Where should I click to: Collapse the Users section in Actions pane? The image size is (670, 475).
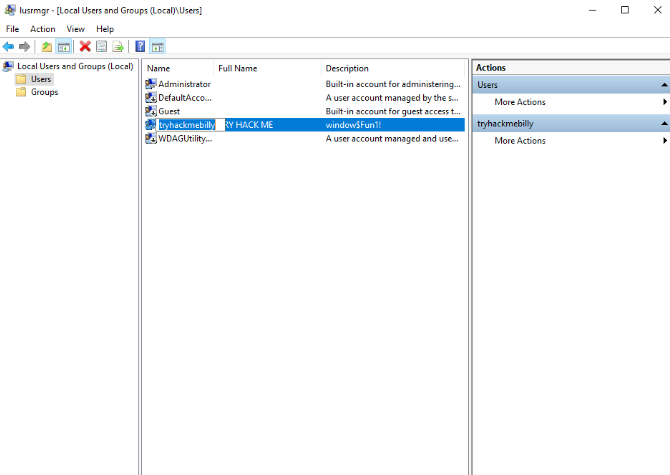click(x=663, y=85)
